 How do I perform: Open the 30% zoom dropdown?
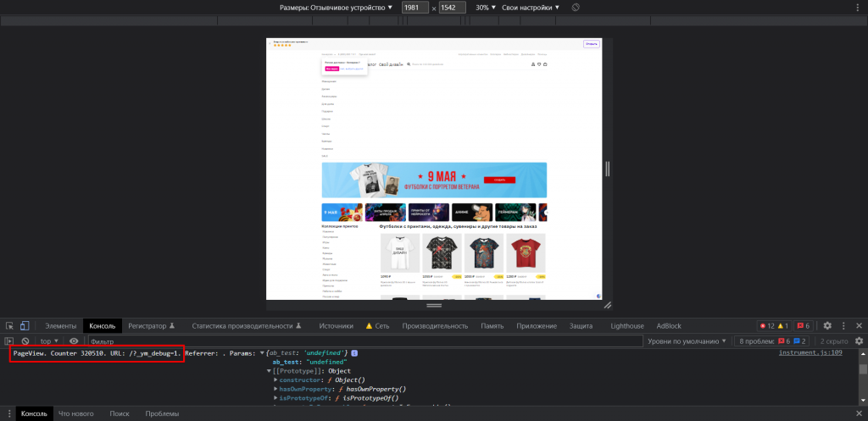pos(485,8)
